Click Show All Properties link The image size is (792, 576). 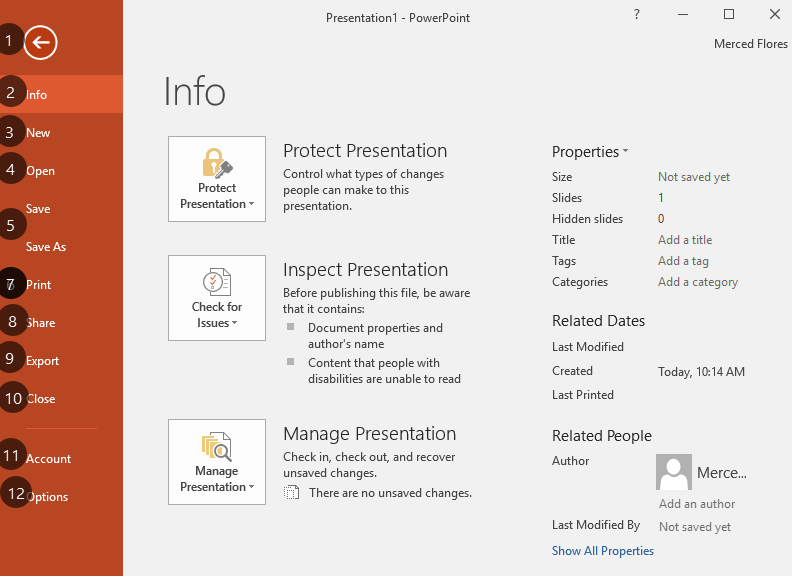pos(603,551)
